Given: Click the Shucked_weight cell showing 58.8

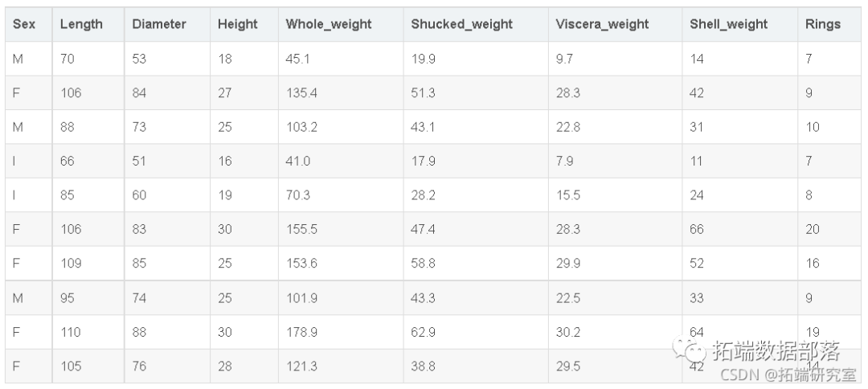Looking at the screenshot, I should tap(423, 264).
